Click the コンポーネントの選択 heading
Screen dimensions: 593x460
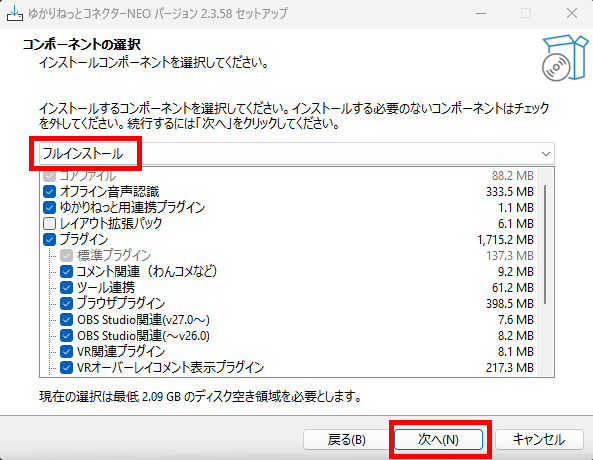tap(82, 44)
